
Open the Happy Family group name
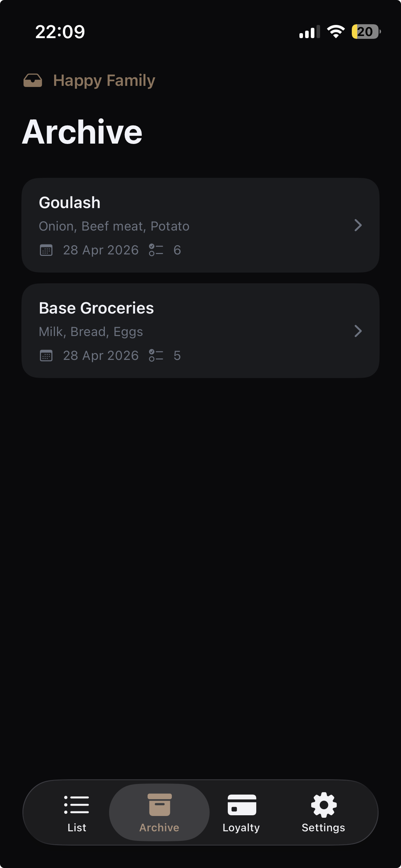(x=104, y=81)
